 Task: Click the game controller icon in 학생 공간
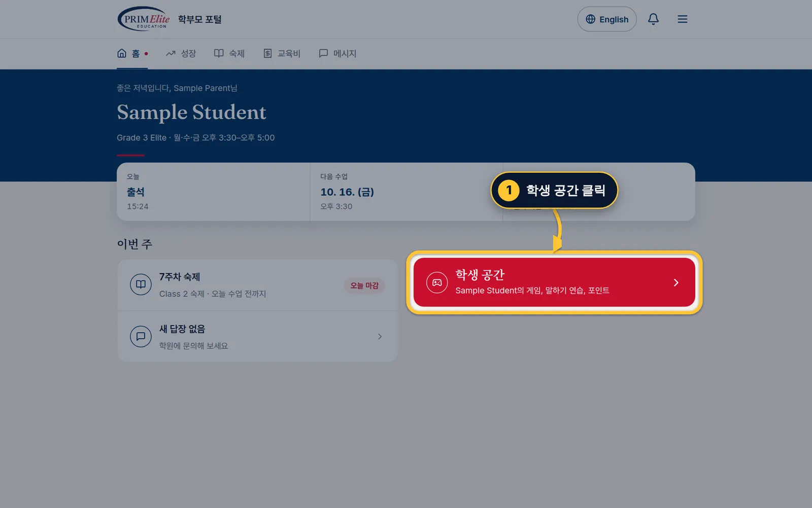437,282
